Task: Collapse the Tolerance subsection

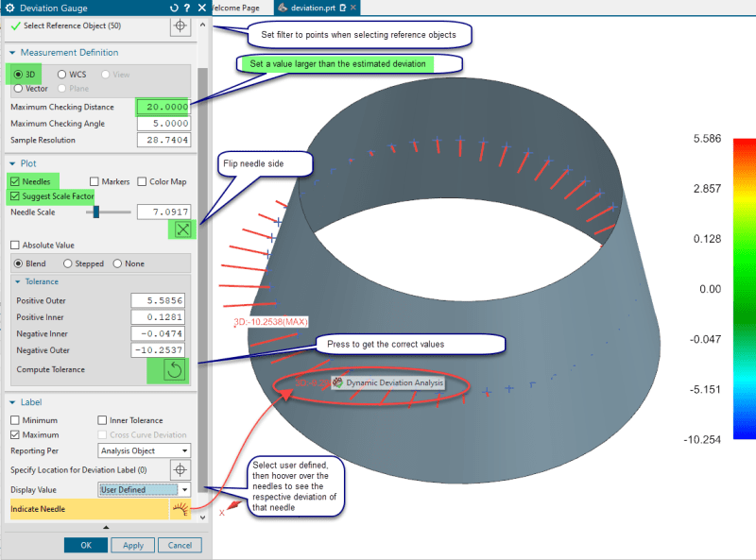Action: coord(18,281)
